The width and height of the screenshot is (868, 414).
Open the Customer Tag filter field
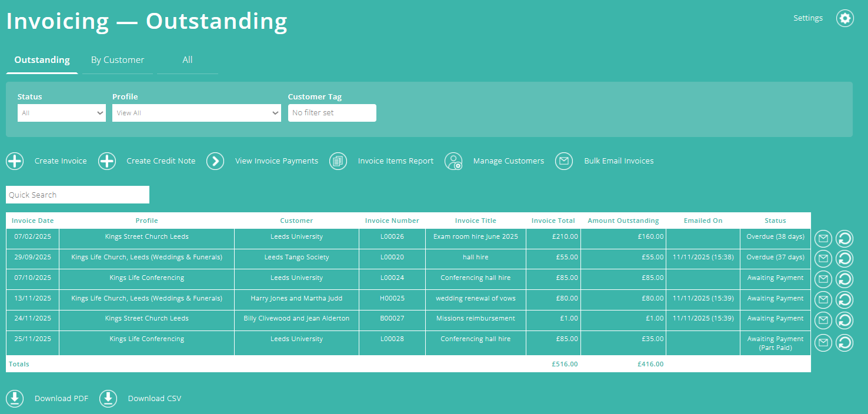(x=332, y=113)
